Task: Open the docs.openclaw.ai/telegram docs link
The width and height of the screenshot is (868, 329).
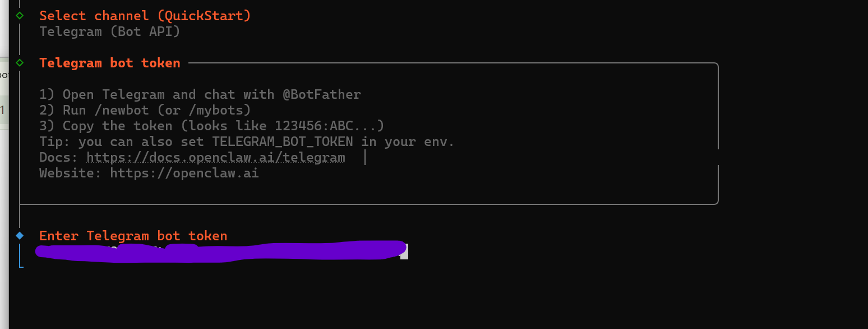Action: [215, 157]
